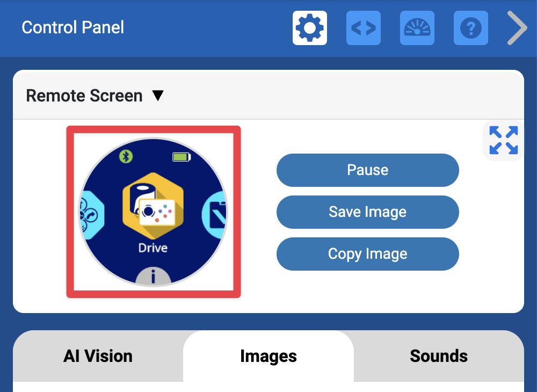Collapse the toolbar with the right chevron
Screen dimensions: 537x392
[x=516, y=28]
